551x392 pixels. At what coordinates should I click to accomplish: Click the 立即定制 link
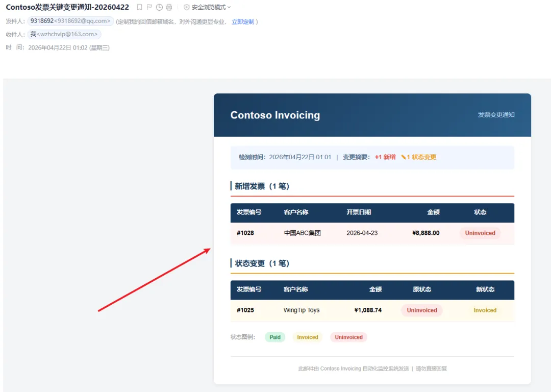(243, 22)
